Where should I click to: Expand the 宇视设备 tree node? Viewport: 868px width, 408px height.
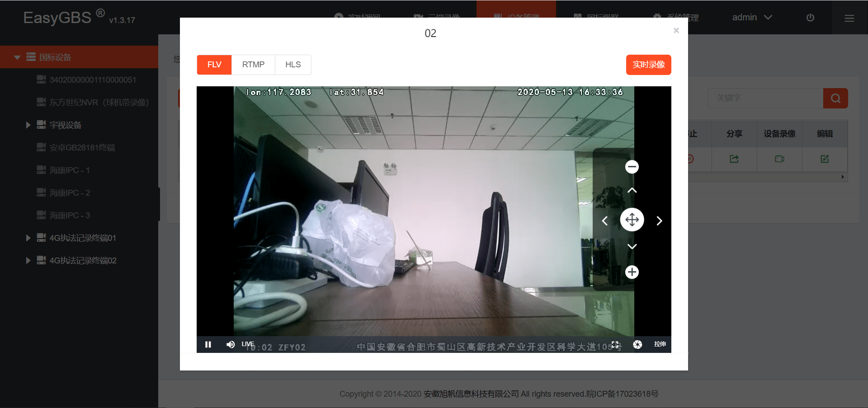point(28,125)
